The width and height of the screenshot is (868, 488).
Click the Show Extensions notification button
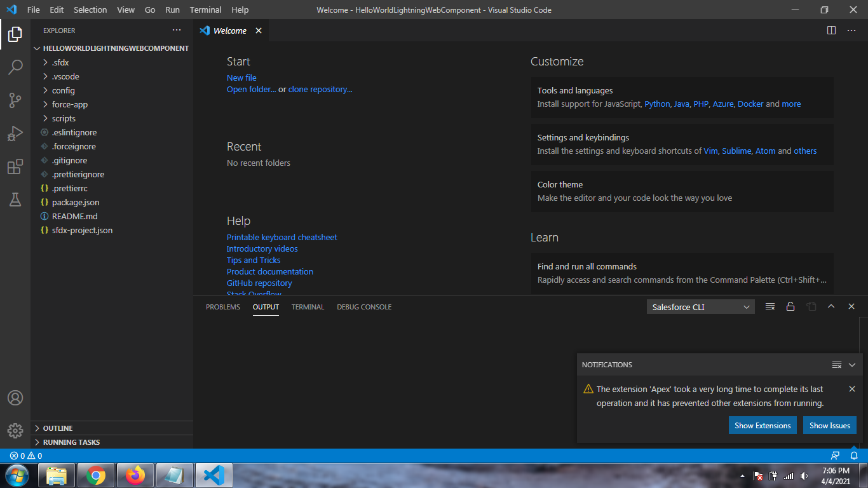763,425
